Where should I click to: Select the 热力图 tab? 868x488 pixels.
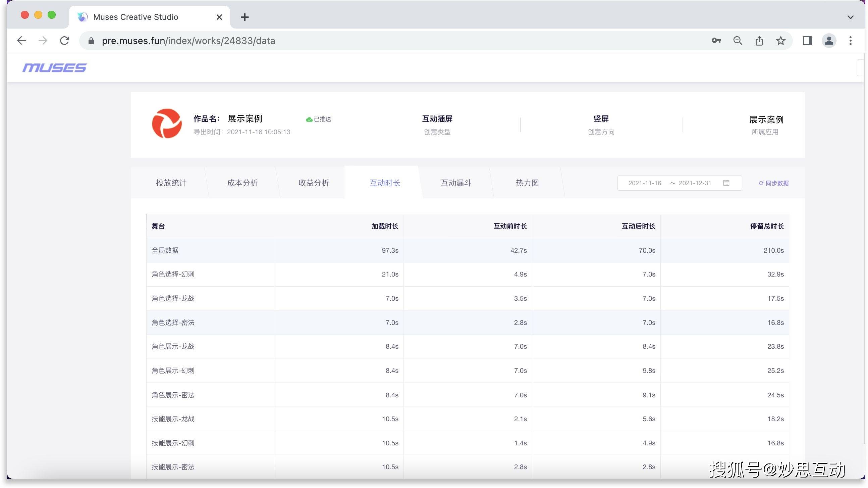point(527,183)
